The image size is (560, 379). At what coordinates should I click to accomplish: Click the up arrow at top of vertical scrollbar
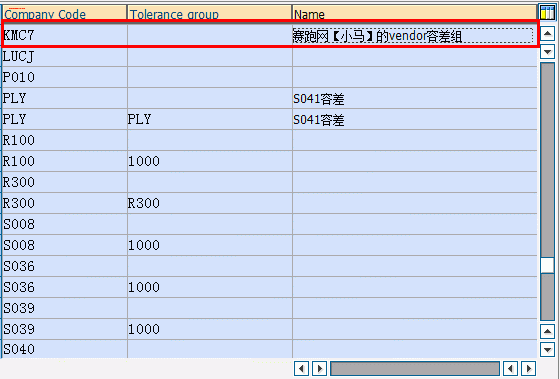[548, 34]
